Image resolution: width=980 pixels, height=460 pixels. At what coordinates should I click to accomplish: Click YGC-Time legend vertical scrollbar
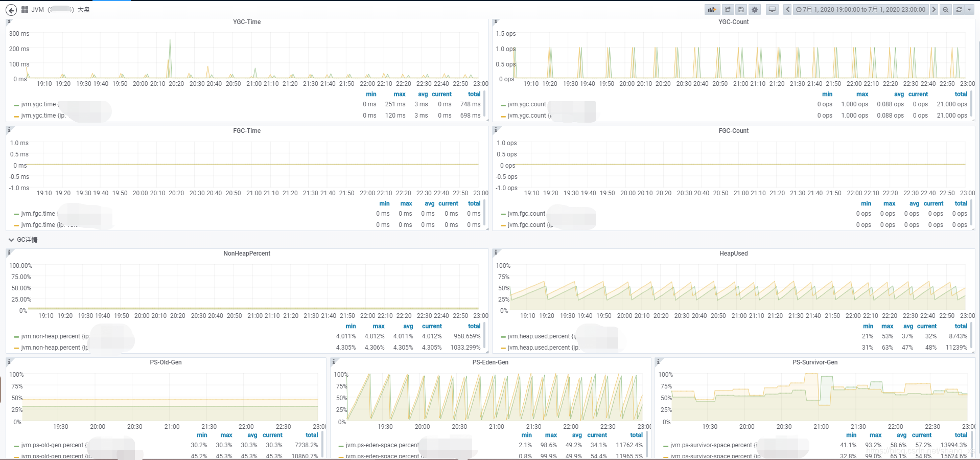click(484, 104)
